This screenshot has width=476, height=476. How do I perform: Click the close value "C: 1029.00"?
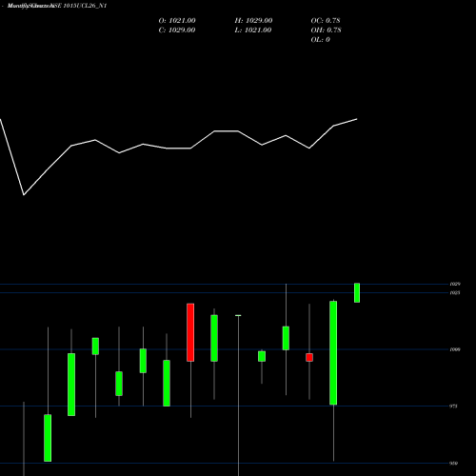[177, 30]
